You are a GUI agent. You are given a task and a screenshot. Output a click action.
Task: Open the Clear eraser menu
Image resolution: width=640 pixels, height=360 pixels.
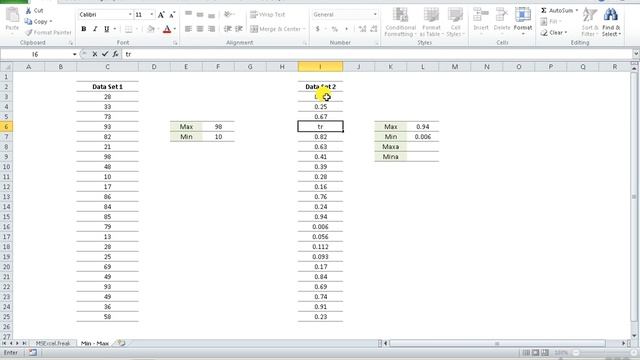(553, 32)
